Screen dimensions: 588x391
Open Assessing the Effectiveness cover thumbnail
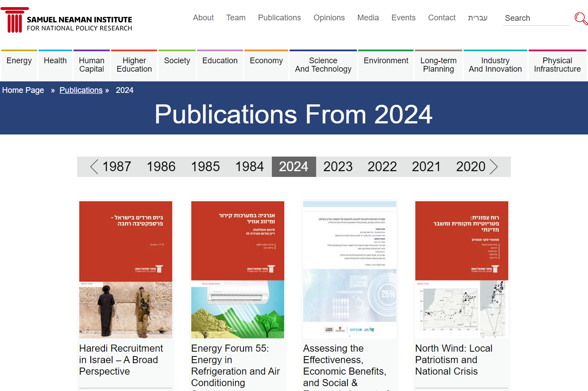350,270
